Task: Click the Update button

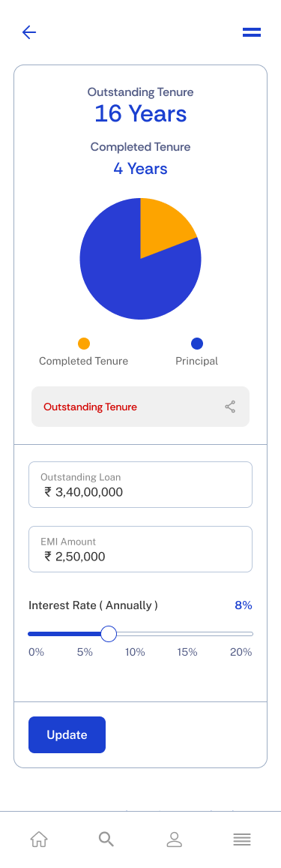Action: (x=67, y=734)
